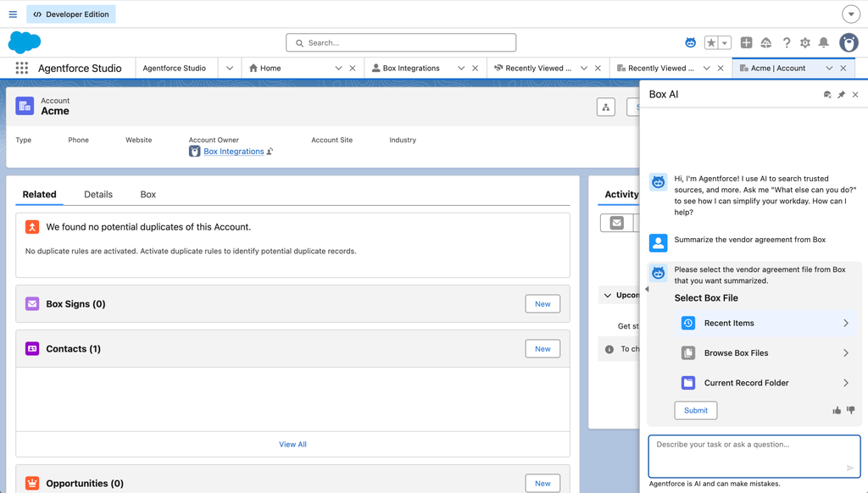This screenshot has width=868, height=493.
Task: Click the Activity email icon button
Action: (x=617, y=223)
